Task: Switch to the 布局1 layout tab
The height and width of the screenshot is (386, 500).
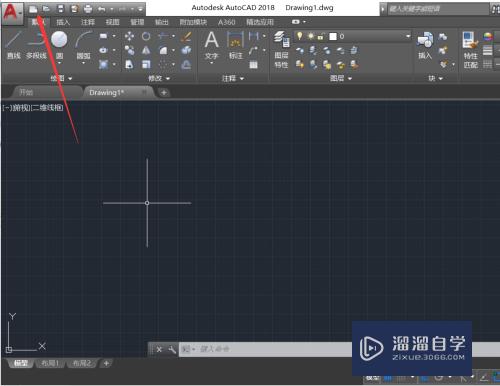Action: coord(50,363)
